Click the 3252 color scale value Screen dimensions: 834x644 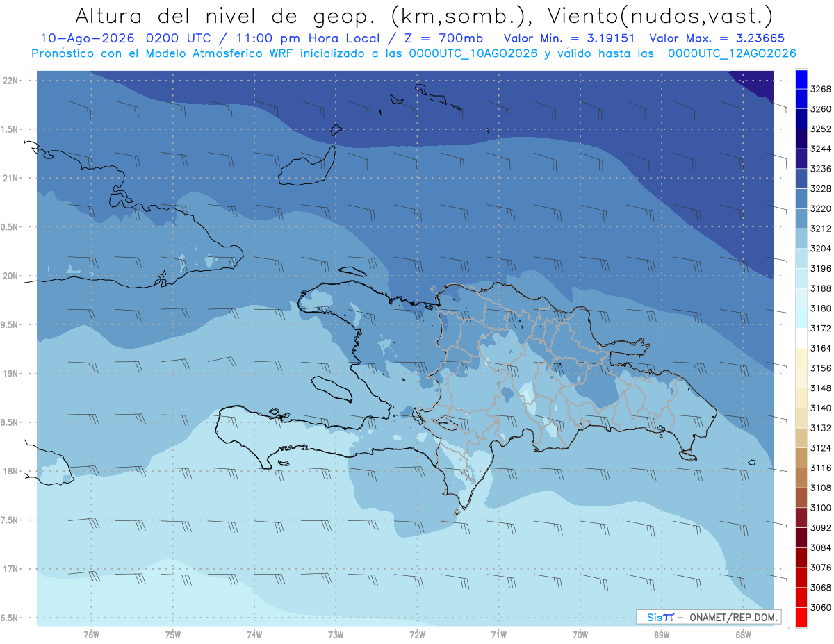click(821, 129)
